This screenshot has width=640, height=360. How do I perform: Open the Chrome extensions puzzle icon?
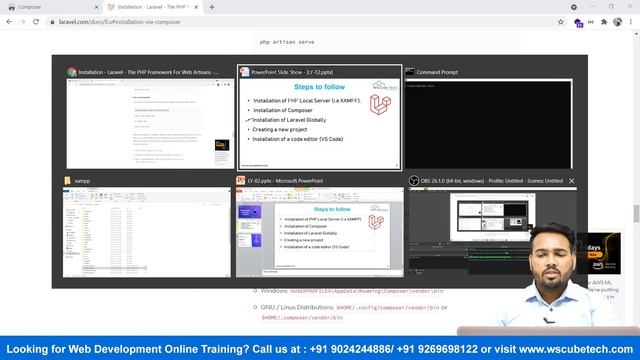604,22
